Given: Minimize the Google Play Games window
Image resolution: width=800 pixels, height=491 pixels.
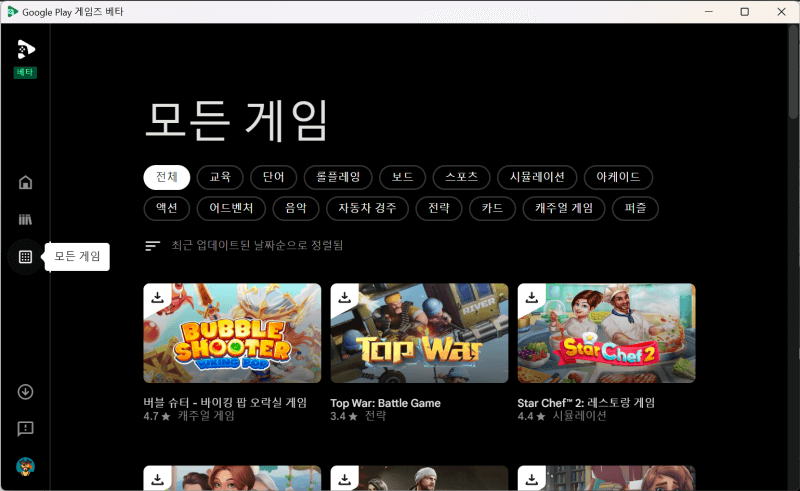Looking at the screenshot, I should pyautogui.click(x=709, y=12).
